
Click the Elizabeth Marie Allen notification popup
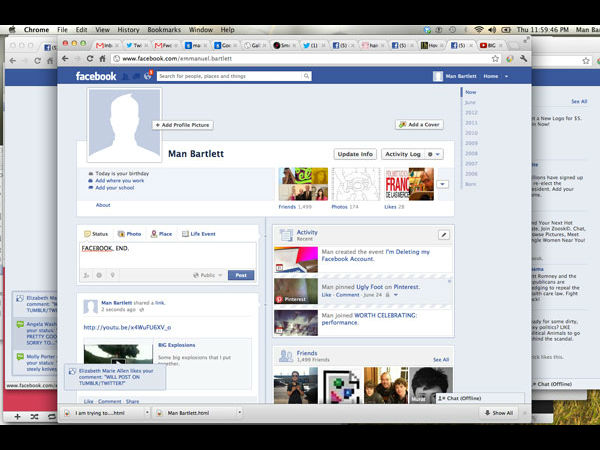coord(115,377)
